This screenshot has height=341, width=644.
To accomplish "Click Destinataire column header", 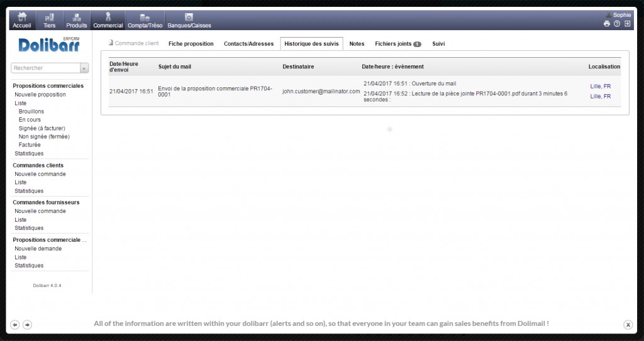I will 298,67.
